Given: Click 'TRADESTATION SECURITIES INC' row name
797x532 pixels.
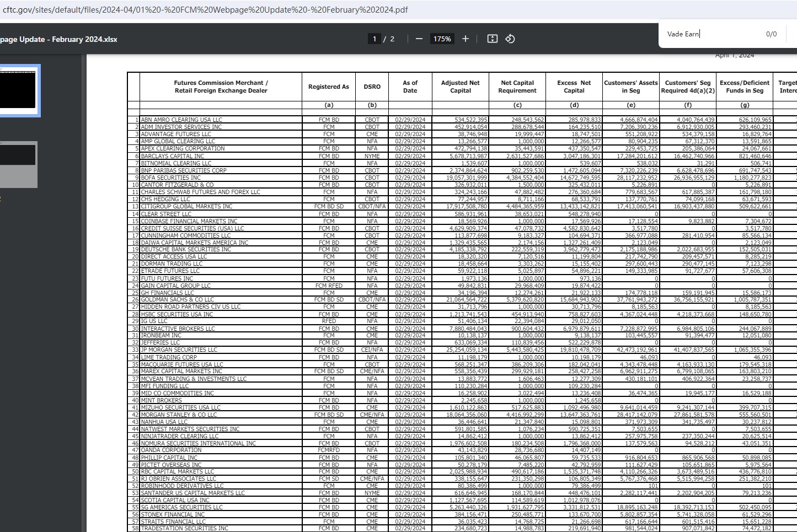Looking at the screenshot, I should (x=185, y=528).
